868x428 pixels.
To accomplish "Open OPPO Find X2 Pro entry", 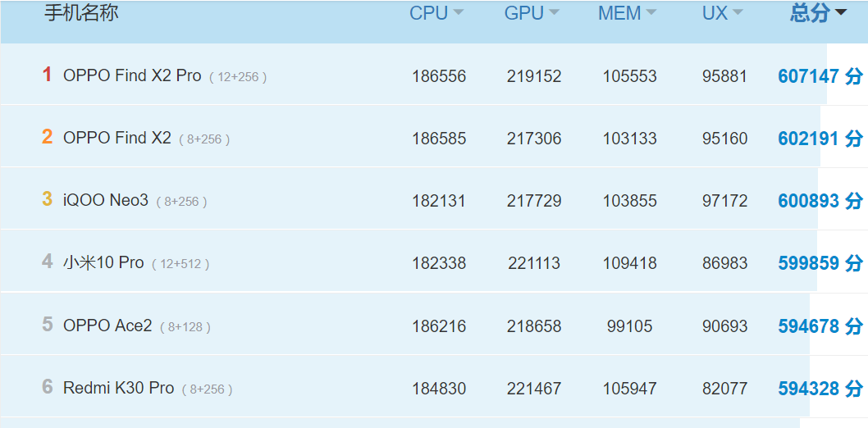I will (x=132, y=75).
